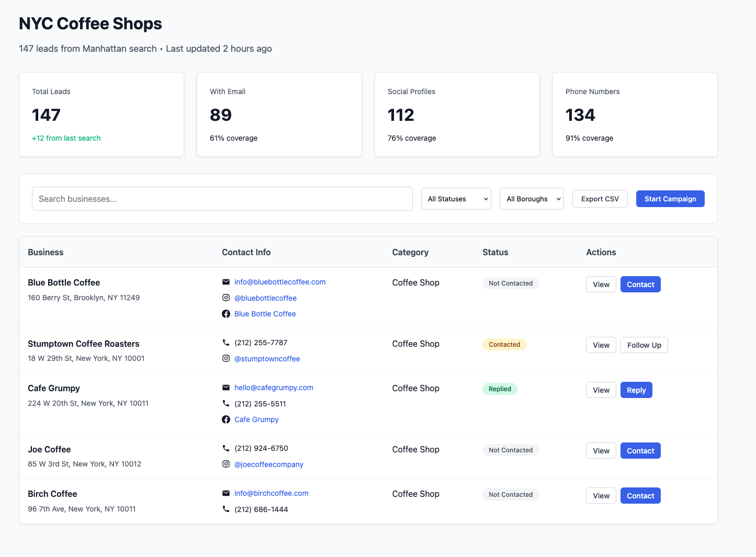This screenshot has width=756, height=557.
Task: Click the With Email stat card
Action: click(279, 115)
